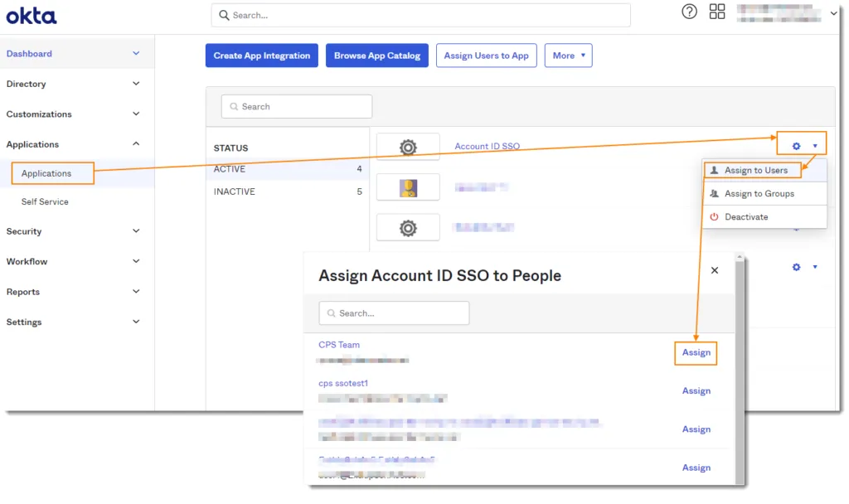This screenshot has width=849, height=504.
Task: Expand the Customizations chevron
Action: tap(136, 114)
